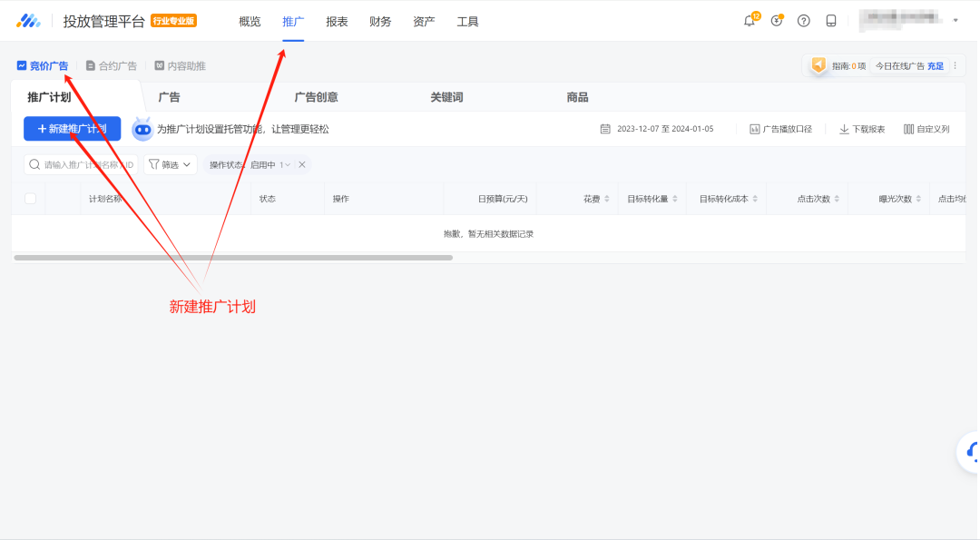980x540 pixels.
Task: Open the notifications bell icon
Action: [x=749, y=21]
